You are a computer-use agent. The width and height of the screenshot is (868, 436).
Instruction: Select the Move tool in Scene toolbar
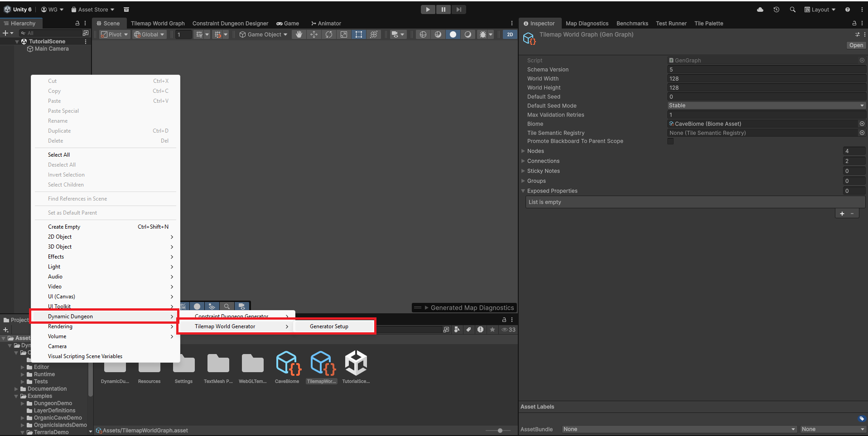tap(313, 34)
